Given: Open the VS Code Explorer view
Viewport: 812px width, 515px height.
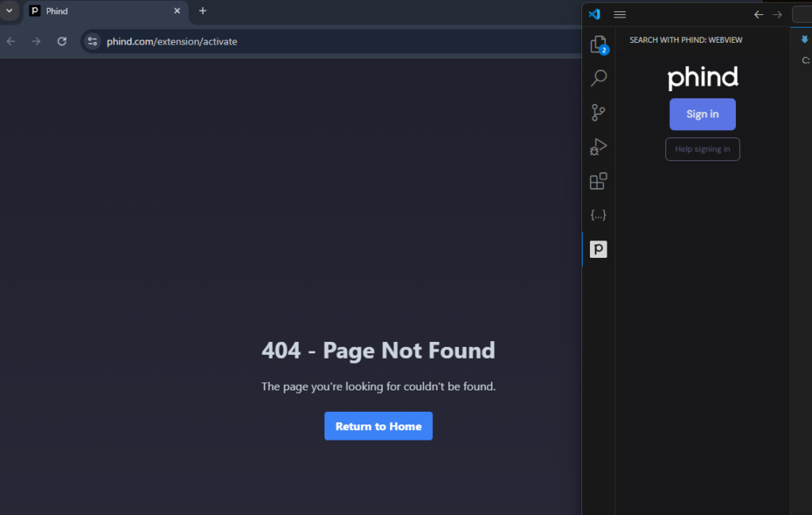Looking at the screenshot, I should tap(599, 44).
